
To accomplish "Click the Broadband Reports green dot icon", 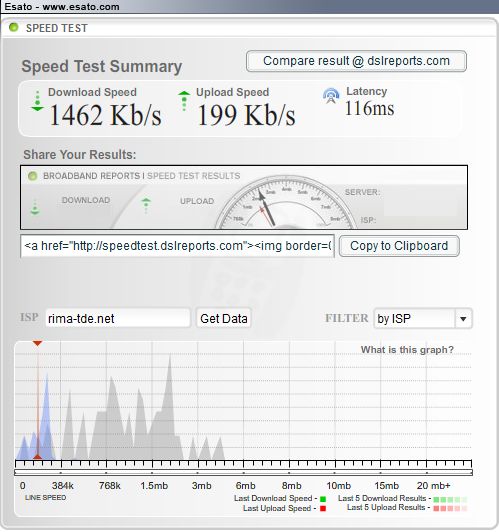I will (32, 176).
